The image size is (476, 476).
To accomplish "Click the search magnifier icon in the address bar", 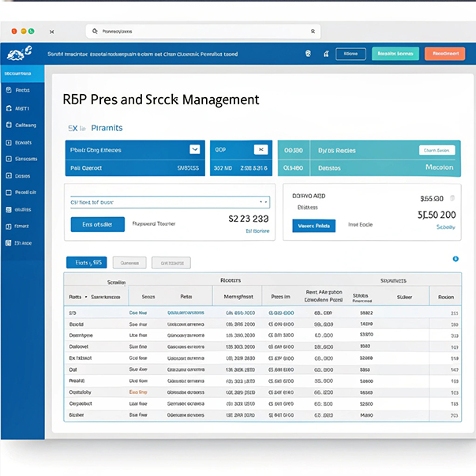I will pyautogui.click(x=95, y=32).
